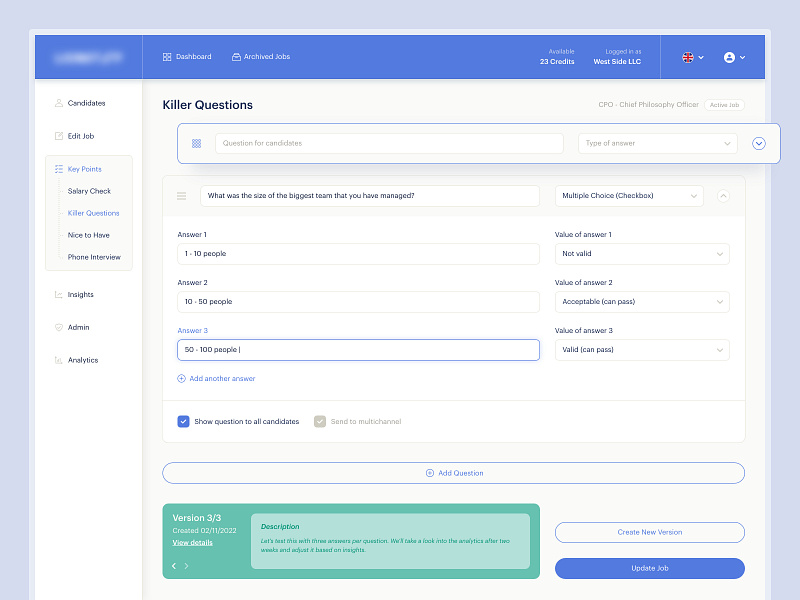800x600 pixels.
Task: Select Phone Interview in the sidebar
Action: [x=93, y=257]
